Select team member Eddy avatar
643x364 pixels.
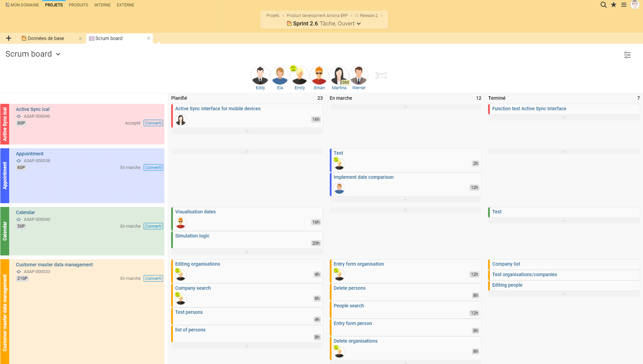(260, 75)
